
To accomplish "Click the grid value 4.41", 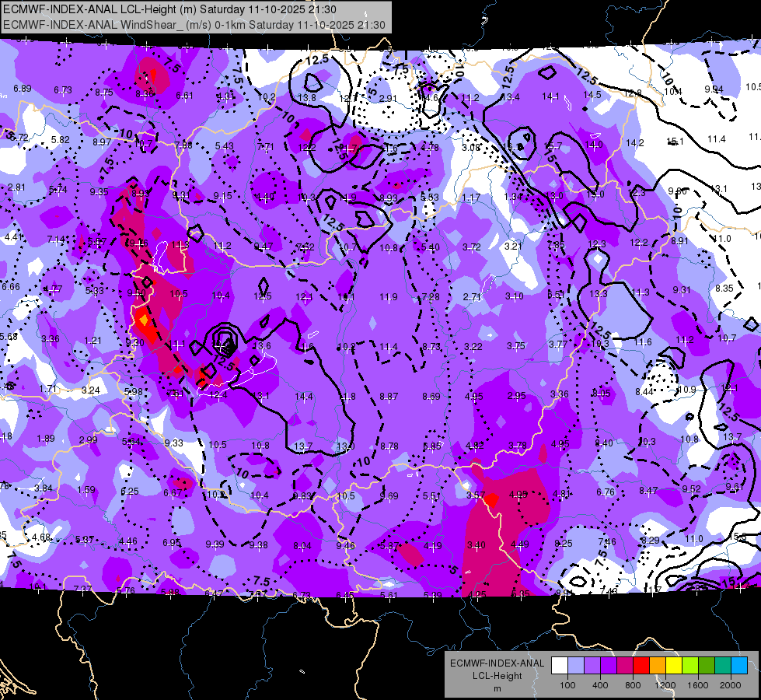I will [13, 237].
